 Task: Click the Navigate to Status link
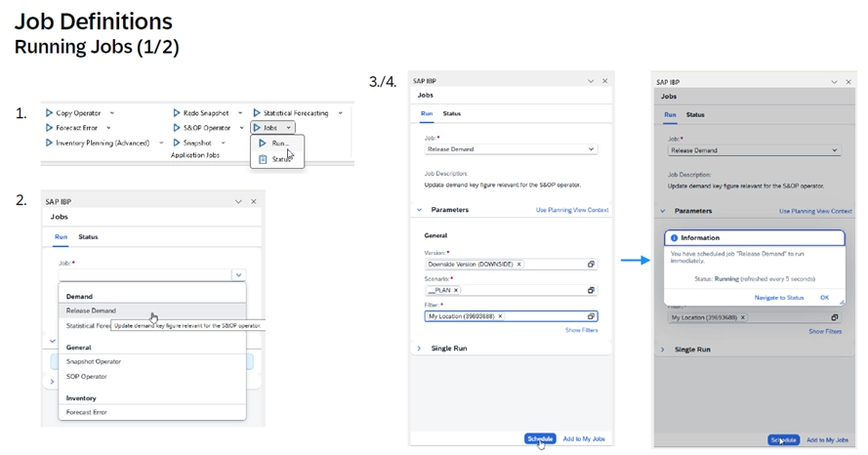[779, 298]
